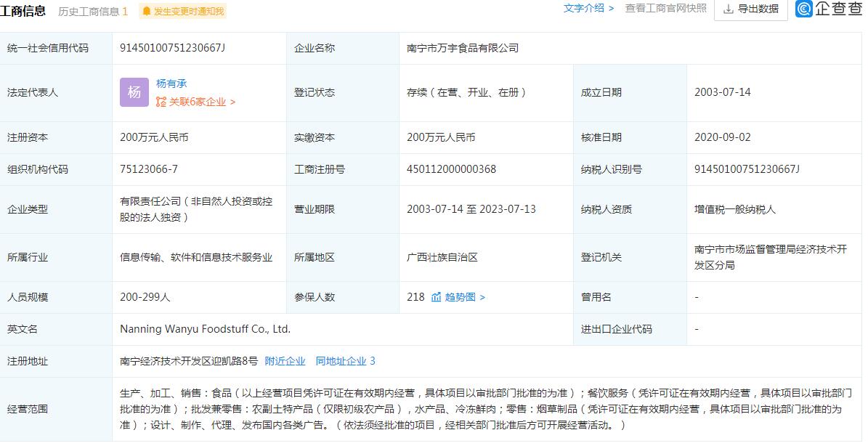Click insured count 218
The width and height of the screenshot is (868, 446).
[415, 297]
